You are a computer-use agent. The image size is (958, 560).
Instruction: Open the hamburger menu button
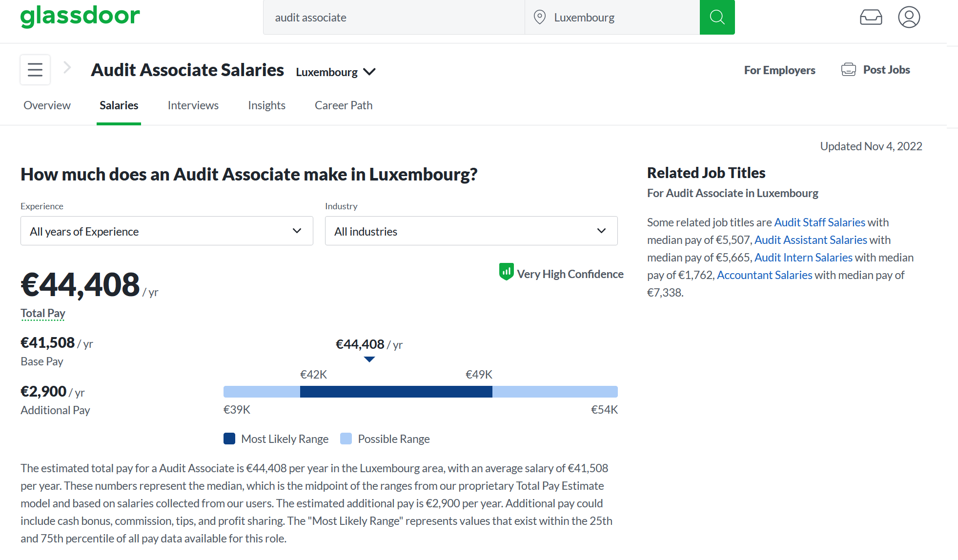click(35, 70)
